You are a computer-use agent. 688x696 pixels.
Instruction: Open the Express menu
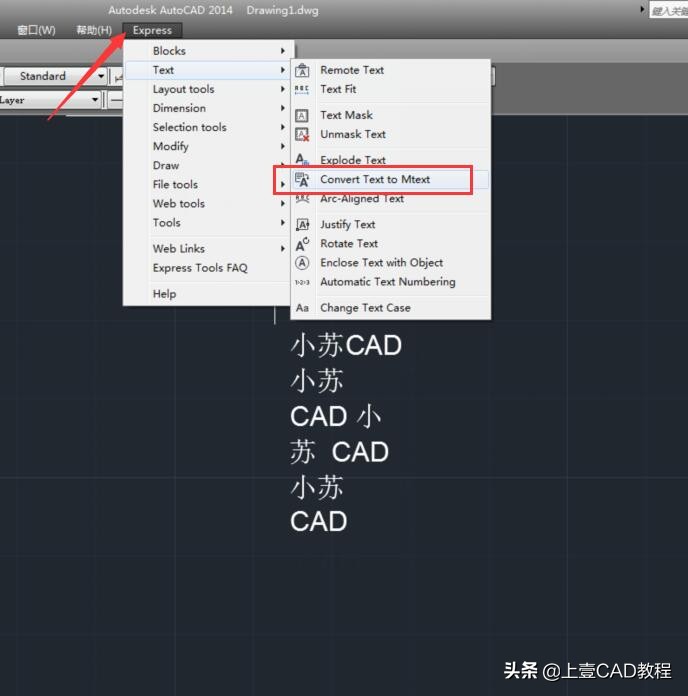point(152,30)
